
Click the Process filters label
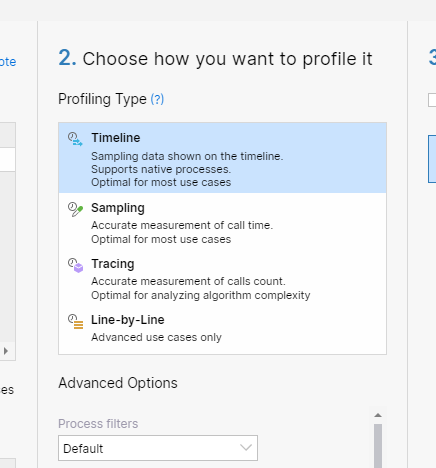[x=98, y=424]
